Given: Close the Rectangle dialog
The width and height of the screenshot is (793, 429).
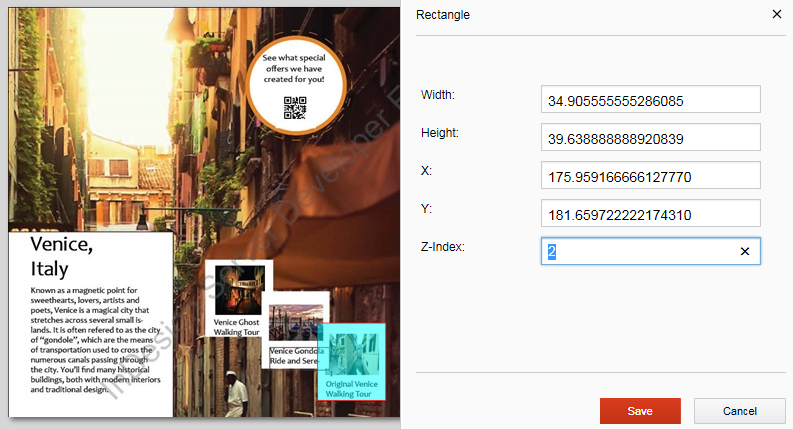Looking at the screenshot, I should tap(777, 14).
